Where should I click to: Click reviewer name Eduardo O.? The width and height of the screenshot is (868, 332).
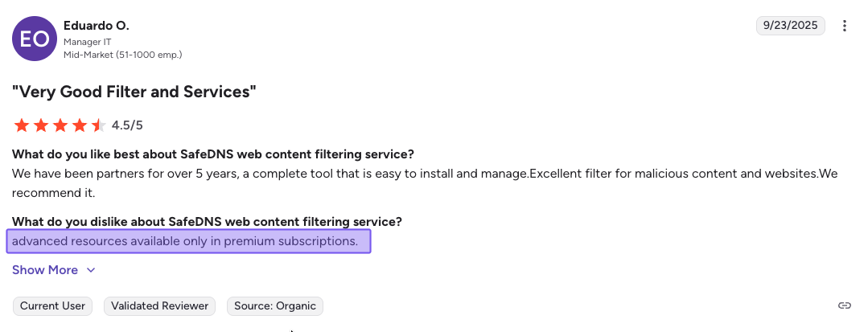pyautogui.click(x=97, y=26)
